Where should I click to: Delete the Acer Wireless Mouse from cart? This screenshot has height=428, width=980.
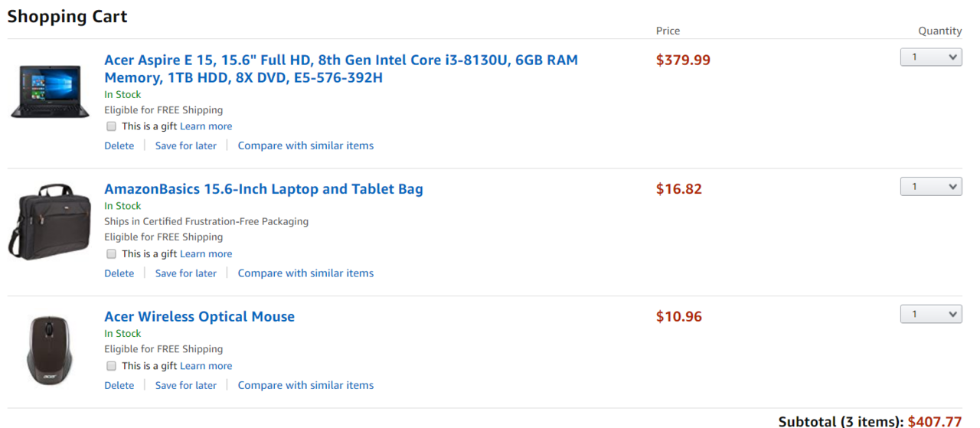coord(119,386)
